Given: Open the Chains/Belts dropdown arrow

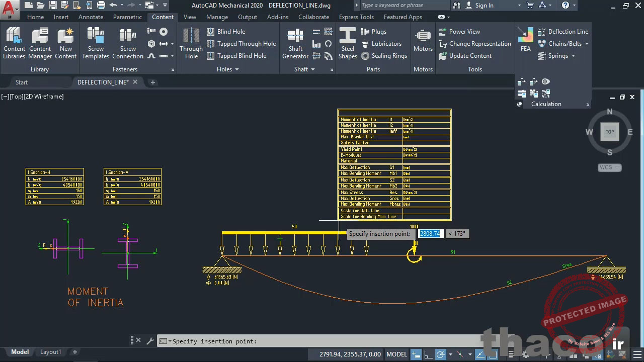Looking at the screenshot, I should pos(587,44).
